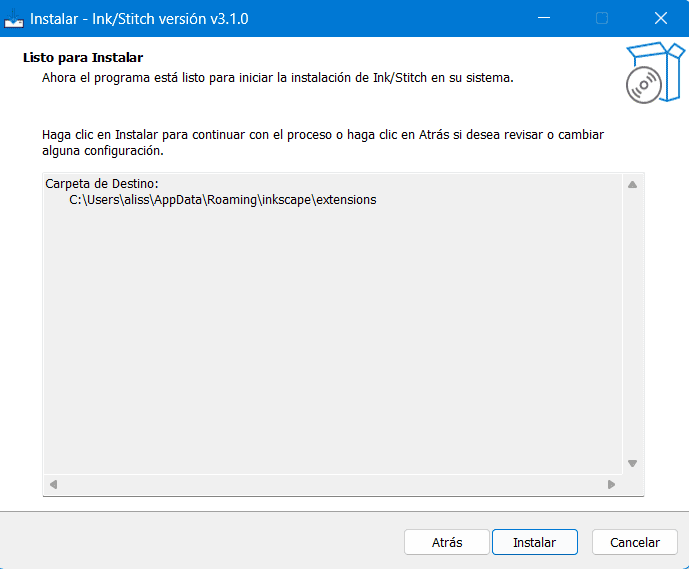689x569 pixels.
Task: Click the destination path C:\Users\aliss\AppData\Roaming\inkscape\extensions
Action: (x=223, y=200)
